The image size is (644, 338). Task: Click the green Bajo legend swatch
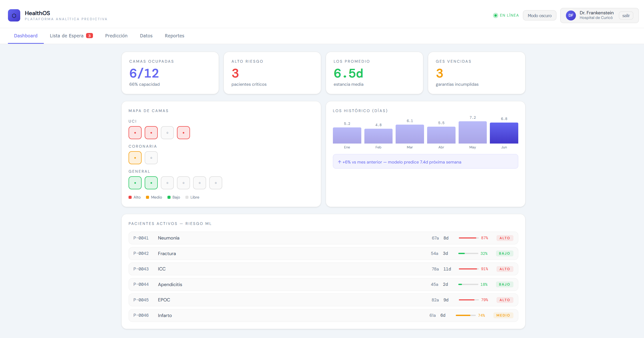[169, 197]
